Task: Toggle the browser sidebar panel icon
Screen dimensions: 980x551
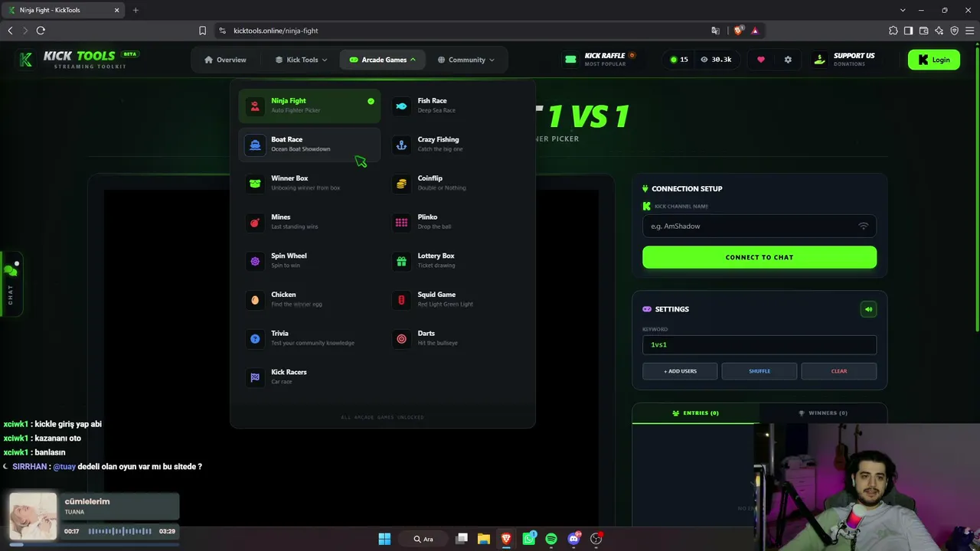Action: [908, 31]
